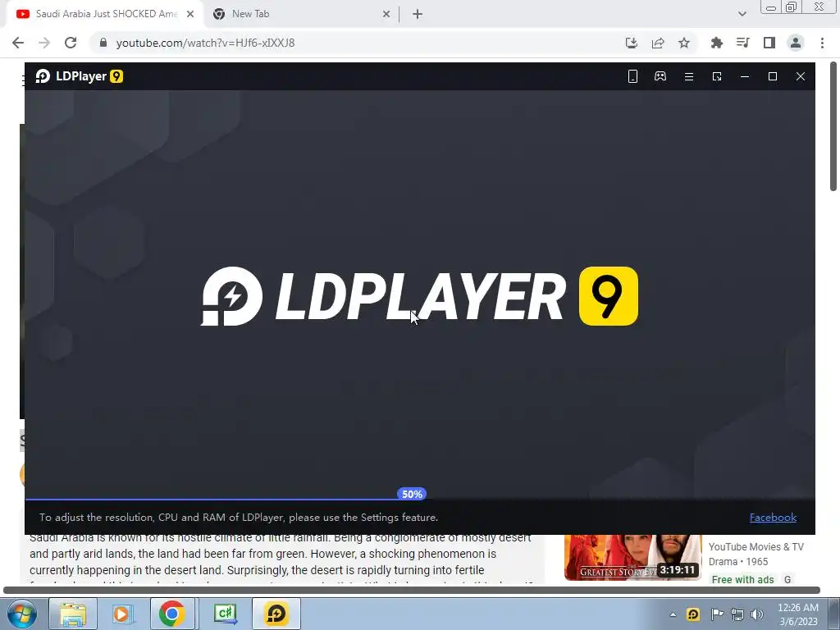
Task: Click the 'Free with ads' label
Action: (x=742, y=580)
